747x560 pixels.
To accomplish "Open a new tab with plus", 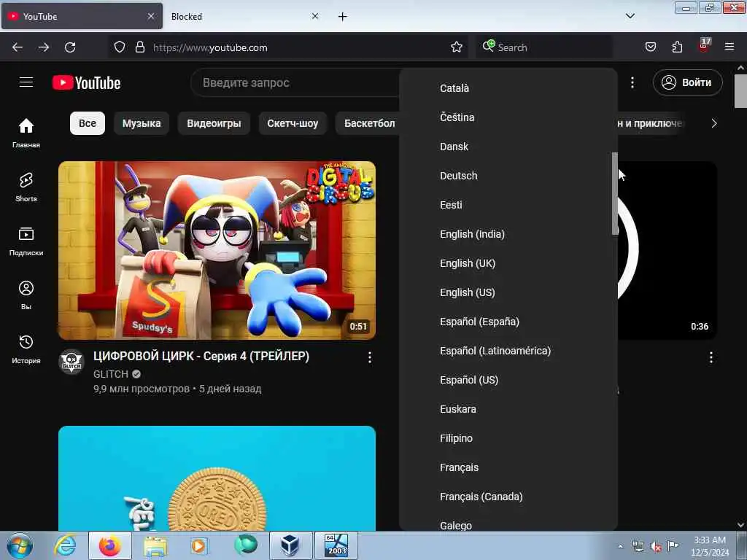I will pos(343,17).
